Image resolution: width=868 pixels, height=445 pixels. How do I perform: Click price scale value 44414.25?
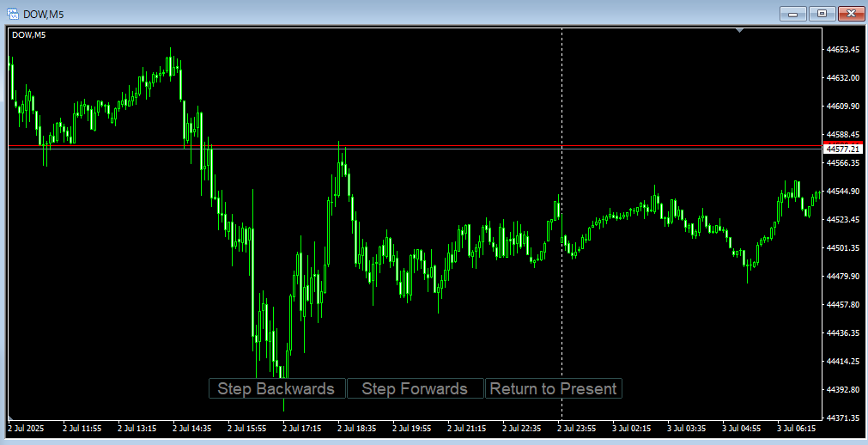coord(842,362)
